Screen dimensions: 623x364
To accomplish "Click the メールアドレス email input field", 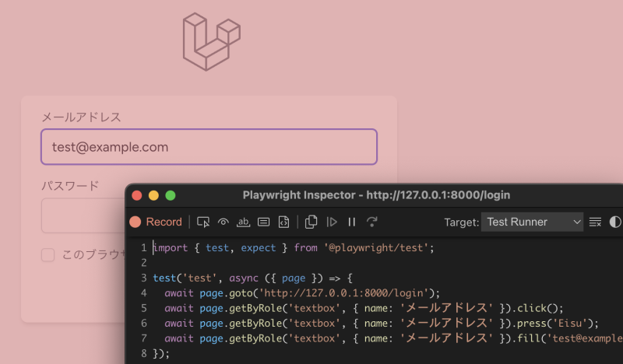I will tap(209, 146).
